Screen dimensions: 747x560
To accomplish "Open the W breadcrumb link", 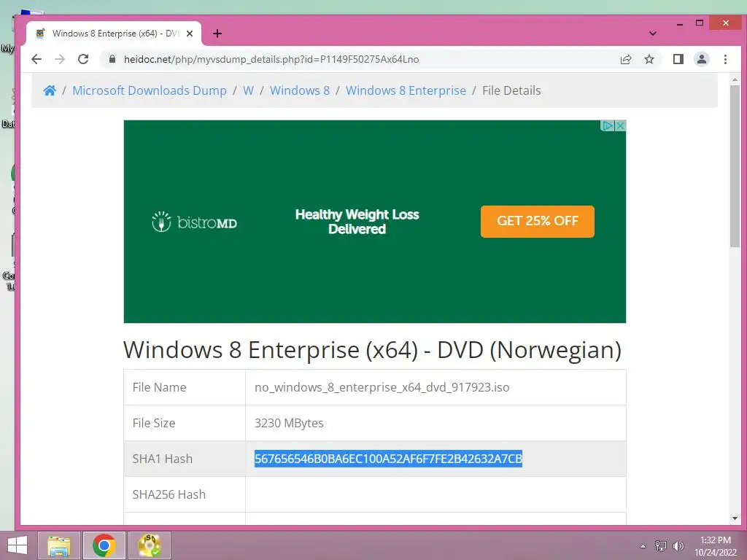I will (x=248, y=90).
